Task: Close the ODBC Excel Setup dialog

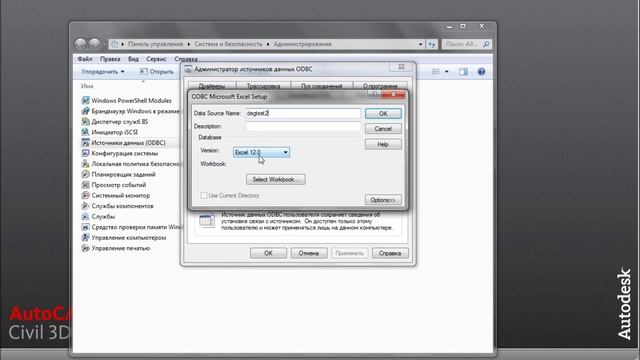Action: point(393,94)
